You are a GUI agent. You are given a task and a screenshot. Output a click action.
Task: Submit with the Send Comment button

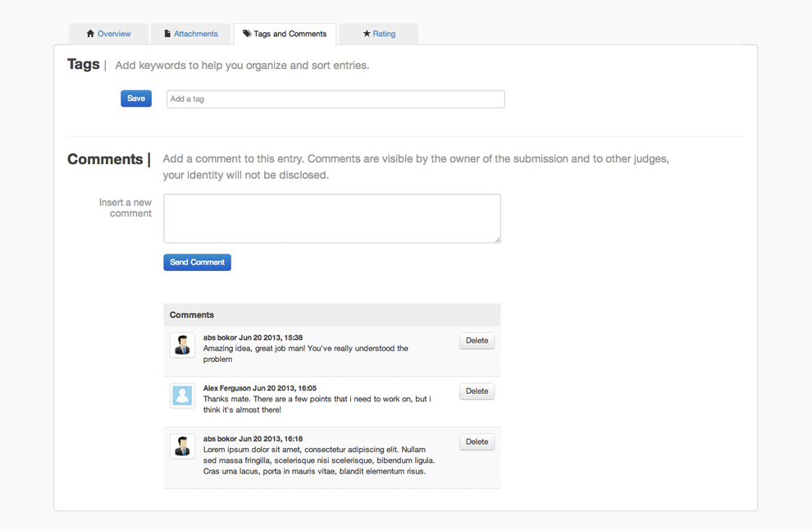tap(198, 262)
